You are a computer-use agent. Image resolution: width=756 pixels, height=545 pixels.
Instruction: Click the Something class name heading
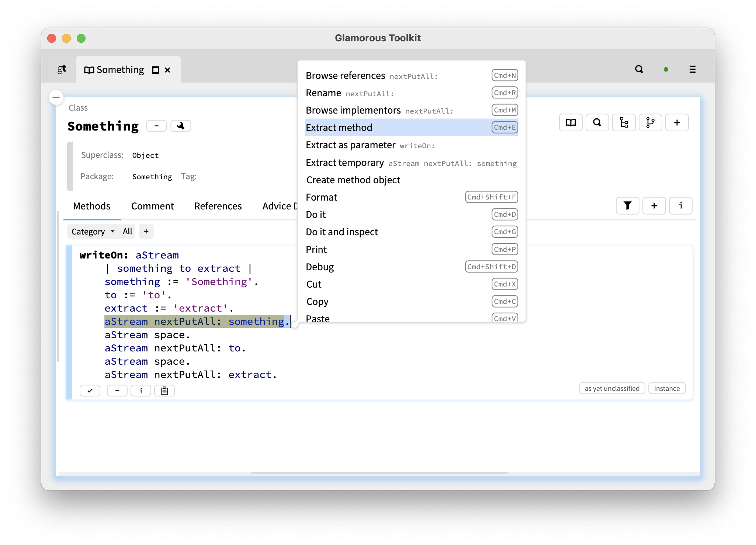[103, 126]
